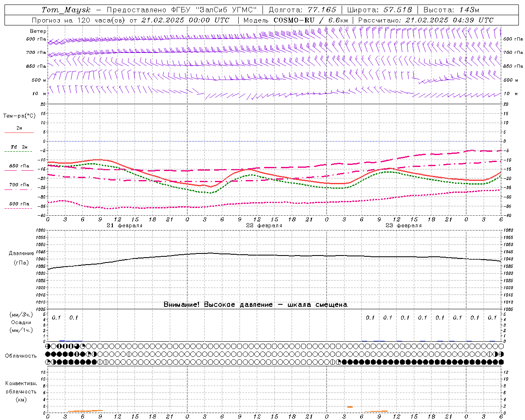
Task: Click the Долгота: 77.165 value
Action: point(302,10)
